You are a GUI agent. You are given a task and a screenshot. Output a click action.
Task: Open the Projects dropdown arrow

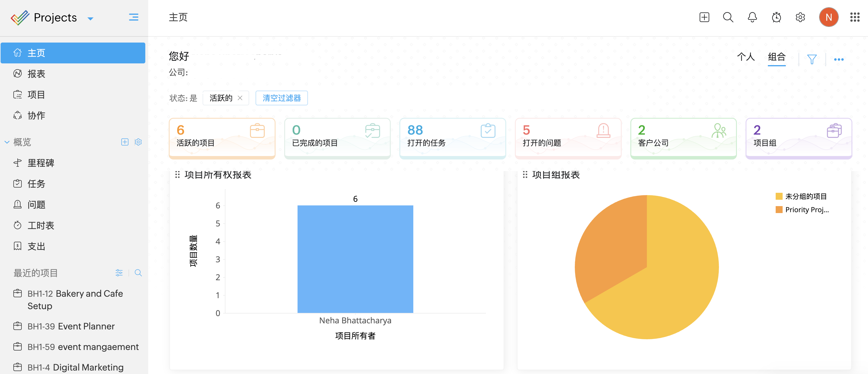[90, 19]
